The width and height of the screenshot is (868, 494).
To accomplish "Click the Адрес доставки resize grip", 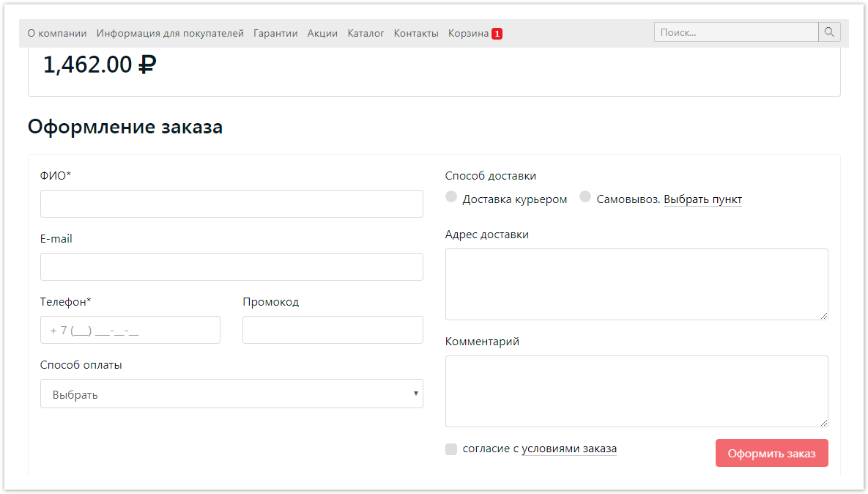I will 824,316.
